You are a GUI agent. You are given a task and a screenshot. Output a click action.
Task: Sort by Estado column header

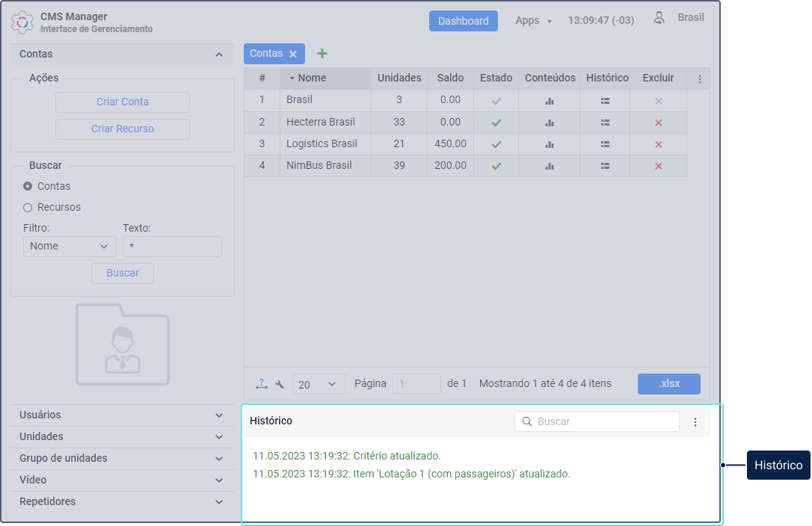point(496,78)
